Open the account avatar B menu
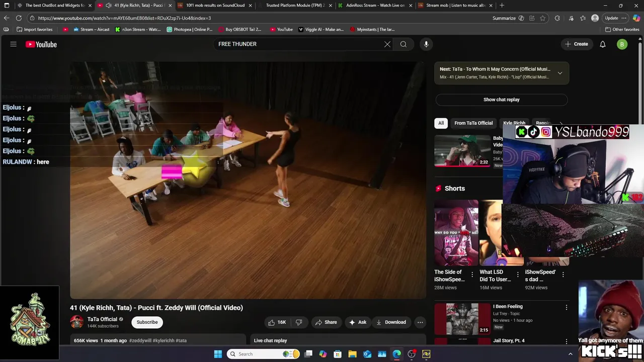 (x=622, y=44)
